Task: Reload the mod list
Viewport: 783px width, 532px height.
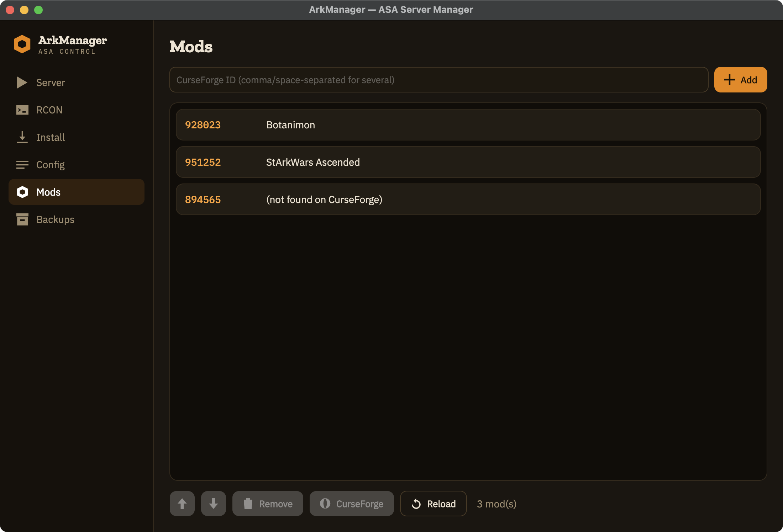Action: click(x=433, y=504)
